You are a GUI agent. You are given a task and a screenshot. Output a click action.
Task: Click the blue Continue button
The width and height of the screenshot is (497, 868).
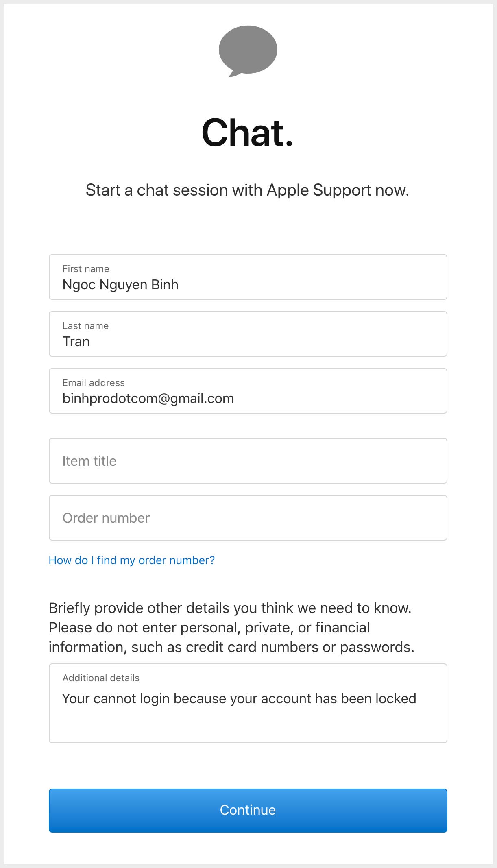(x=248, y=810)
